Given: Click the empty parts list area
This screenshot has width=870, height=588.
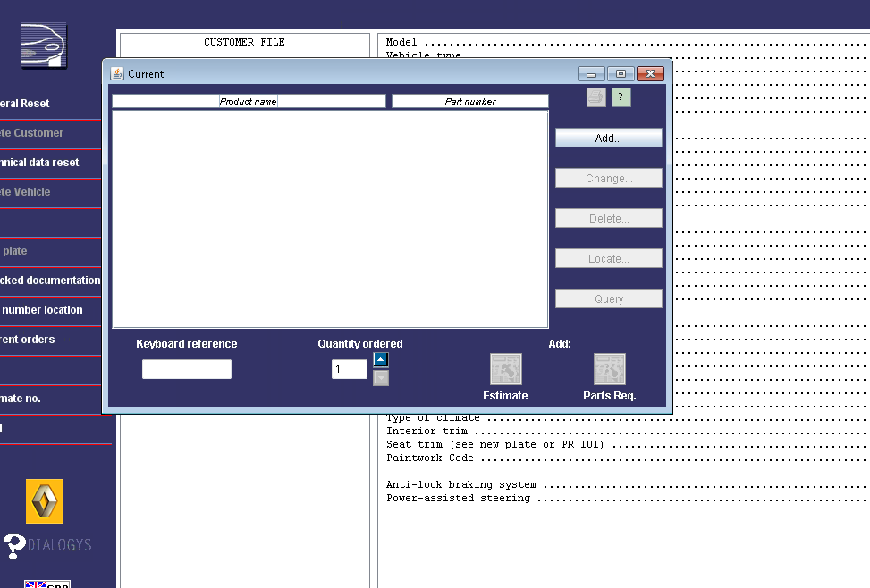Looking at the screenshot, I should pyautogui.click(x=330, y=219).
